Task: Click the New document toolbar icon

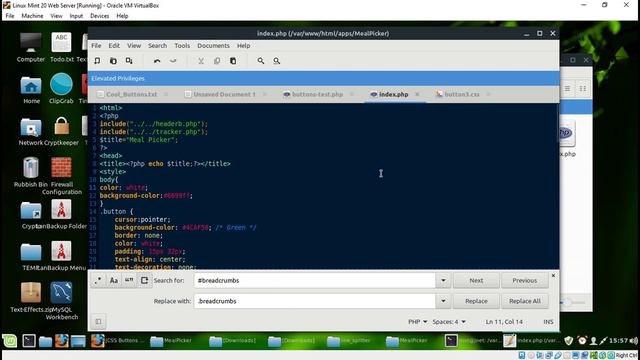Action: pyautogui.click(x=97, y=61)
